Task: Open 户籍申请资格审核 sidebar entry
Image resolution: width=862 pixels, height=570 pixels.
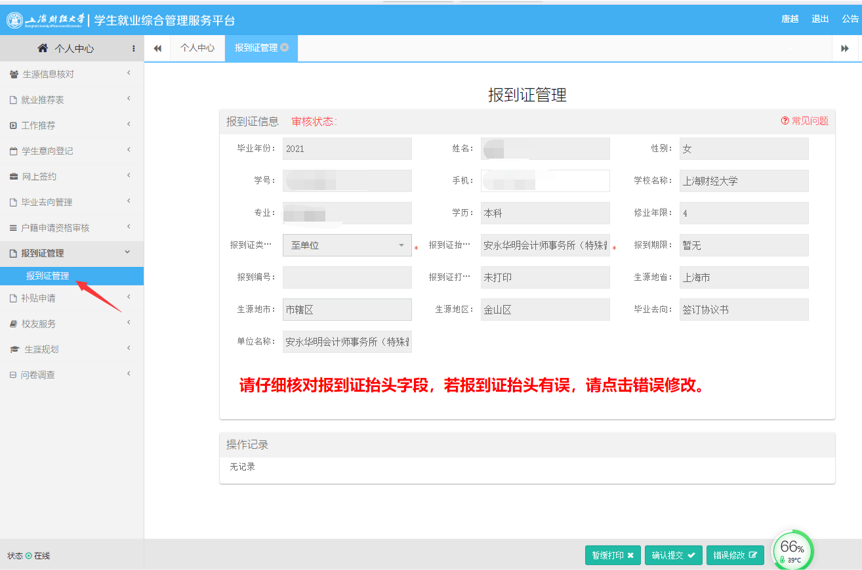Action: pyautogui.click(x=72, y=228)
